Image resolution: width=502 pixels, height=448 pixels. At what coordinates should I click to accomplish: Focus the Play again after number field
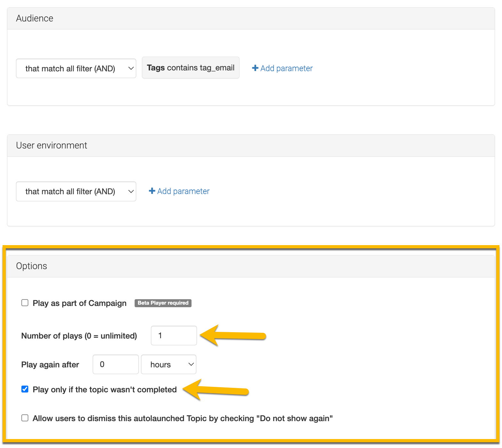click(x=115, y=364)
